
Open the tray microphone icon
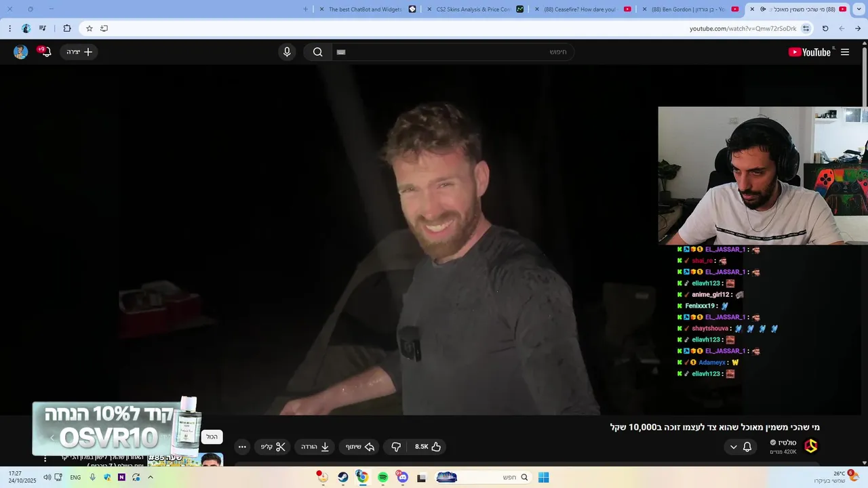point(93,477)
